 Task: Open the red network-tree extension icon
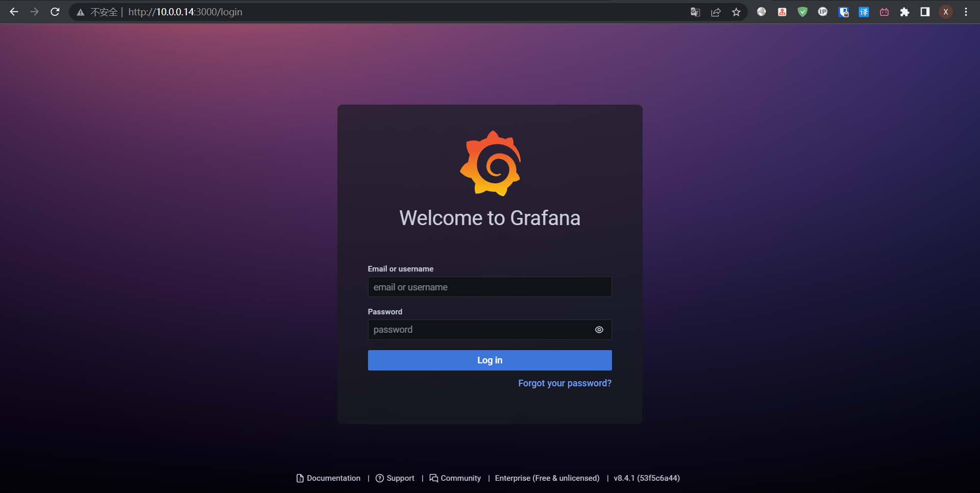point(782,12)
